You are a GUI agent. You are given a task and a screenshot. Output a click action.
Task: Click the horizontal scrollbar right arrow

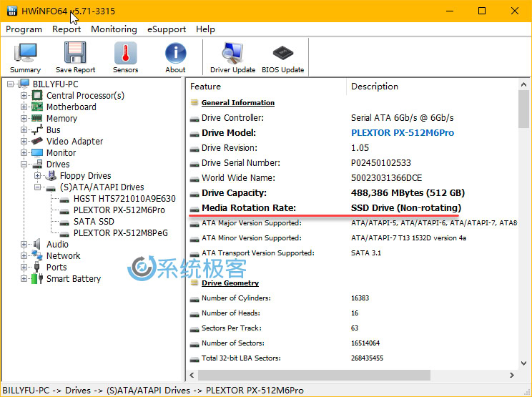tap(512, 375)
